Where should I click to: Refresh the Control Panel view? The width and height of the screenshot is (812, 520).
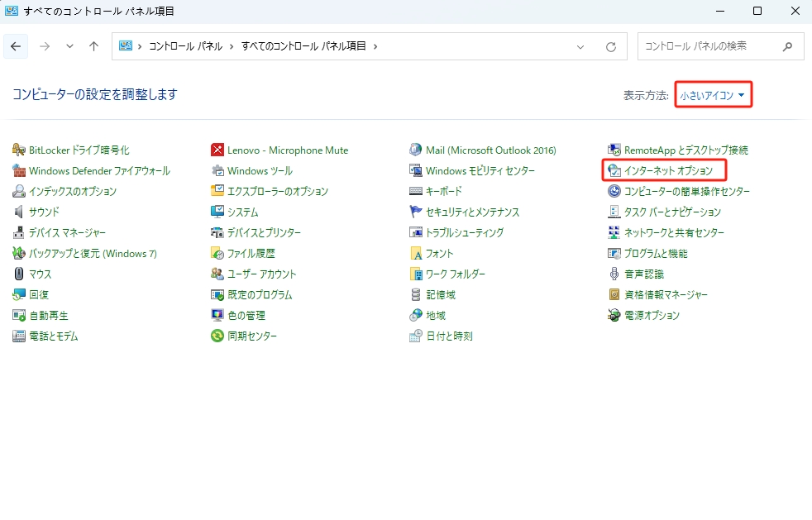[x=611, y=46]
